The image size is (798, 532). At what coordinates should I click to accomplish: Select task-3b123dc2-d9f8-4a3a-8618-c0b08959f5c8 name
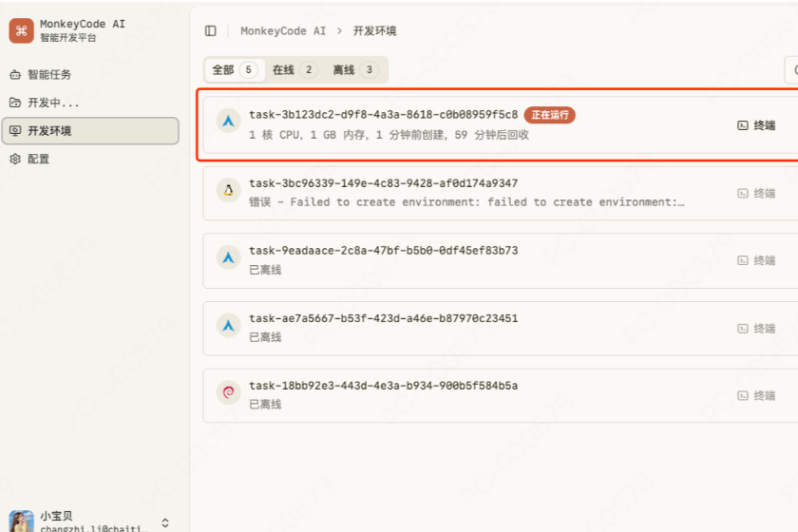(x=383, y=115)
